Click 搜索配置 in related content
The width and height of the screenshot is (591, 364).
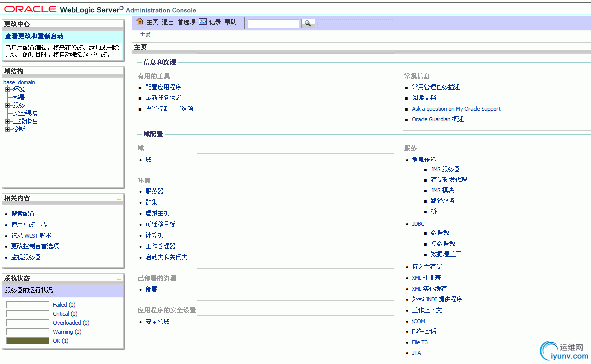[23, 213]
